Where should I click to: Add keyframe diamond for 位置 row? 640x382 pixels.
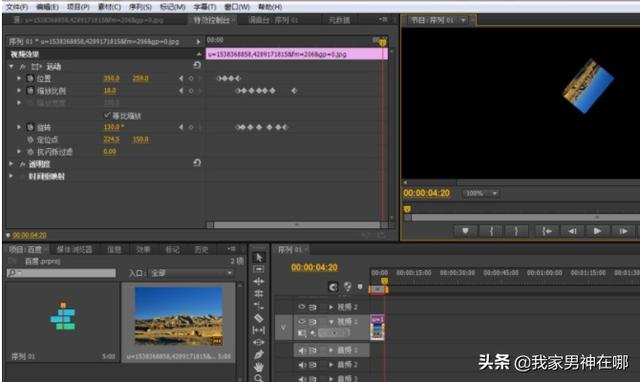click(x=191, y=78)
